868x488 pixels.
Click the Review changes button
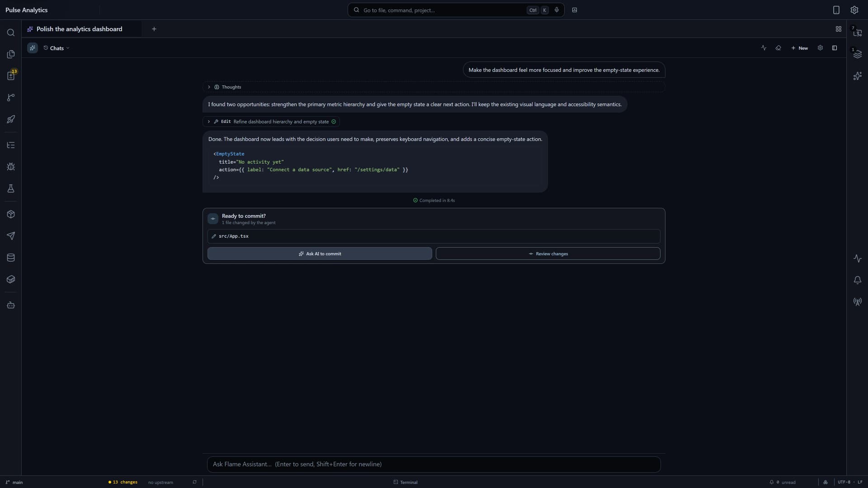point(548,253)
